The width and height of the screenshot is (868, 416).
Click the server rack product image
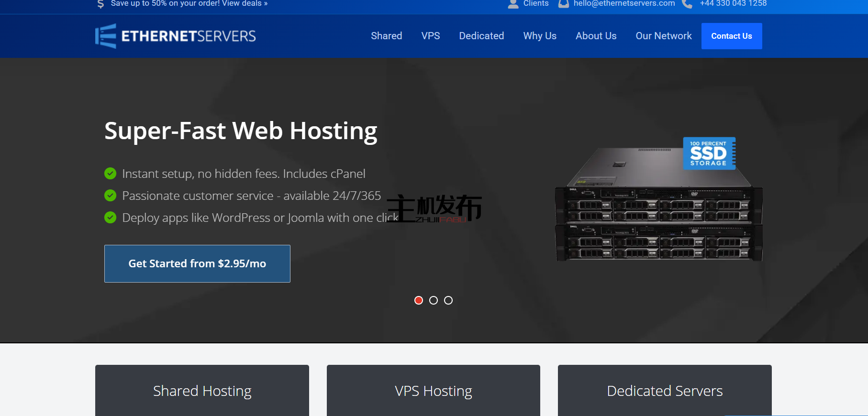pos(658,215)
